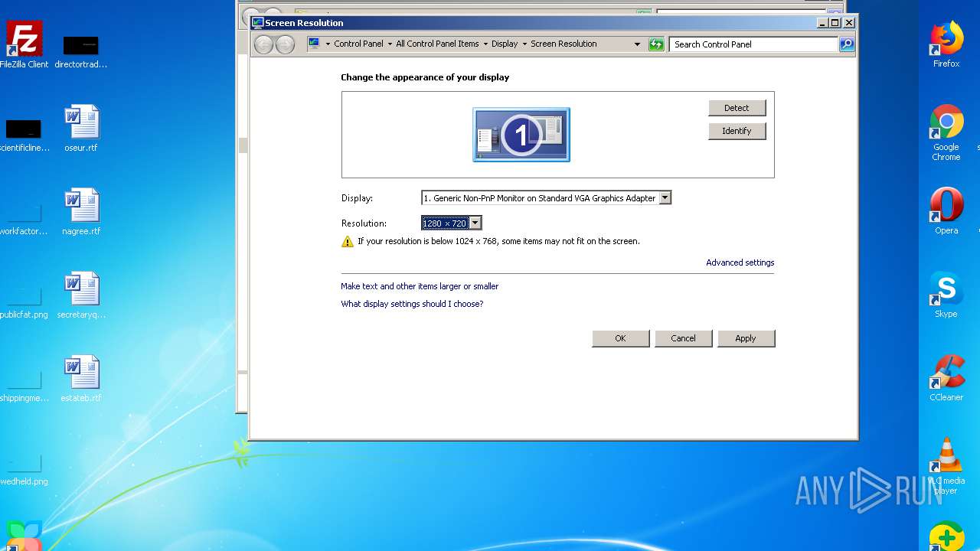This screenshot has height=551, width=980.
Task: Click the monitor 1 preview thumbnail
Action: 521,135
